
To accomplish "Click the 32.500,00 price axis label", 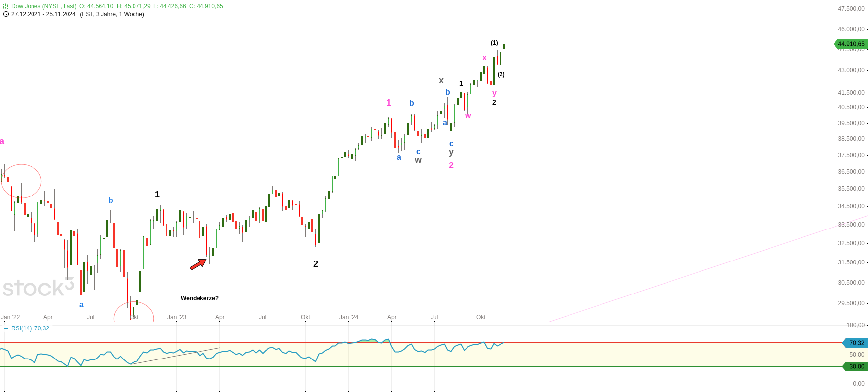I will point(851,243).
